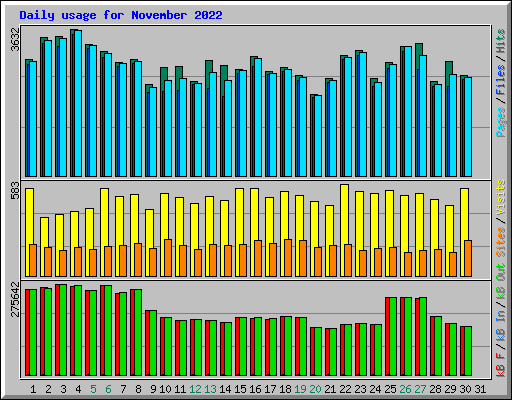Select the day 10 orange sites bar
Screen dimensions: 512x400
[168, 258]
